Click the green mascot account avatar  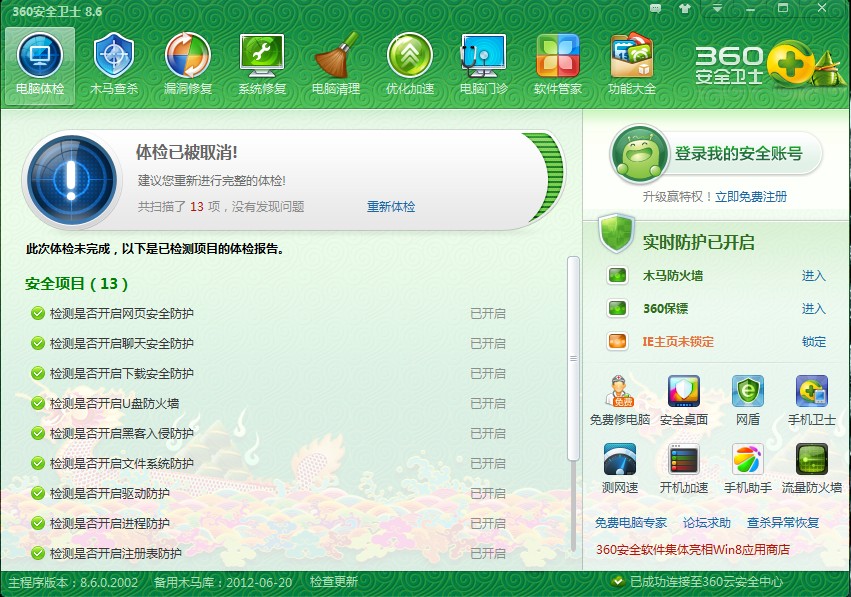pos(639,153)
